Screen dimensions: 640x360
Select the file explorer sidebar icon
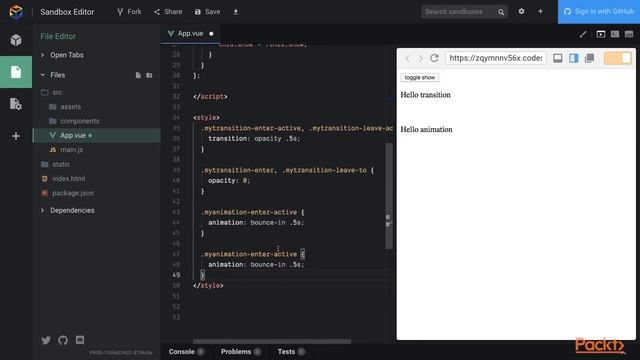pyautogui.click(x=16, y=72)
